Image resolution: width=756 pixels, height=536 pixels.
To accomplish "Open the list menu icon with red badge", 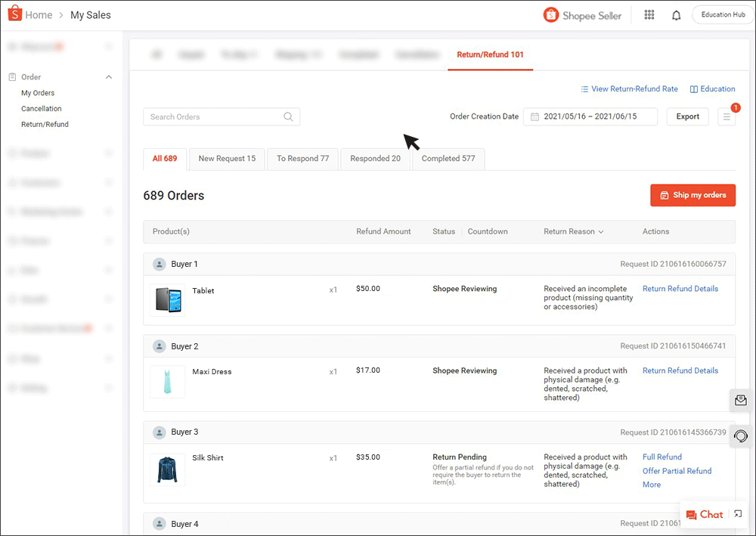I will [727, 117].
